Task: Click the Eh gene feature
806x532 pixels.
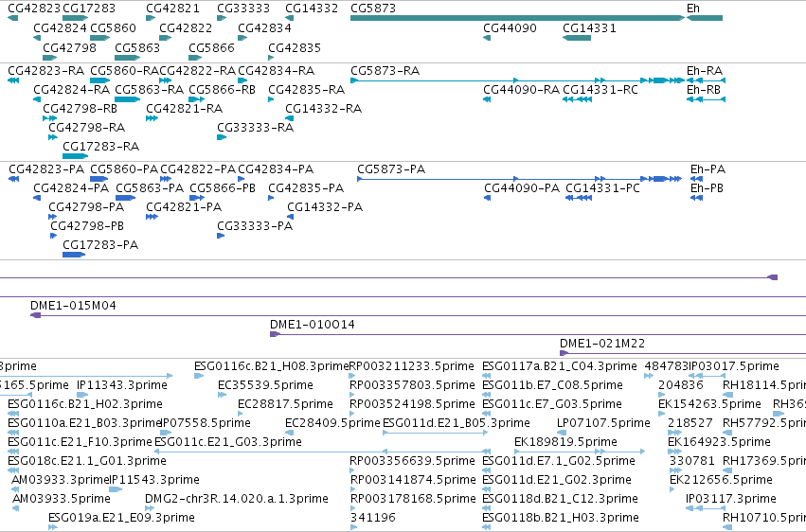Action: (x=705, y=18)
